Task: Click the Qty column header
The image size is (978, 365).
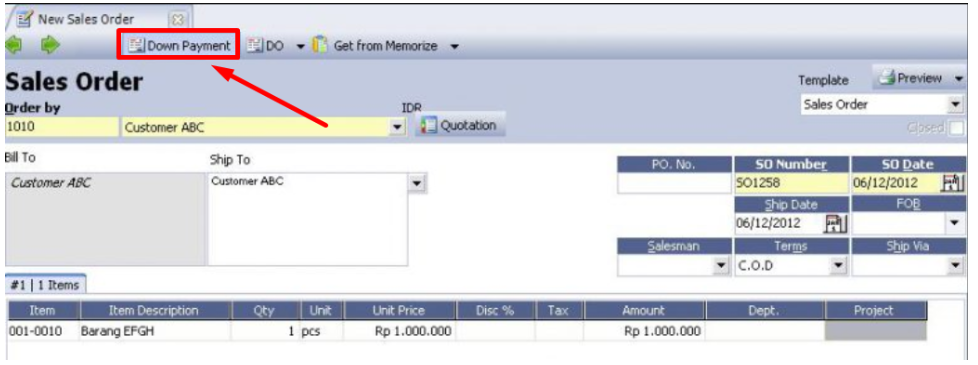Action: [x=265, y=310]
